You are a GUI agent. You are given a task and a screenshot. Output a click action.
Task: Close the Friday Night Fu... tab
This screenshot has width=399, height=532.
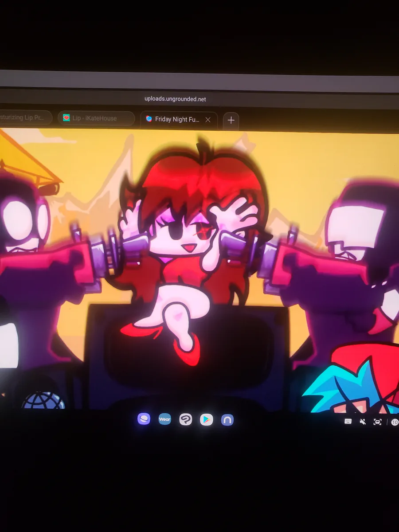[207, 120]
